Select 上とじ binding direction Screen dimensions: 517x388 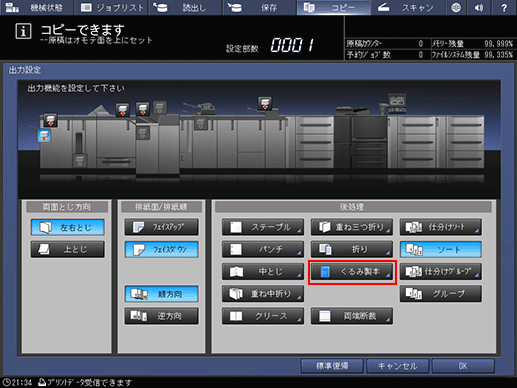(68, 249)
